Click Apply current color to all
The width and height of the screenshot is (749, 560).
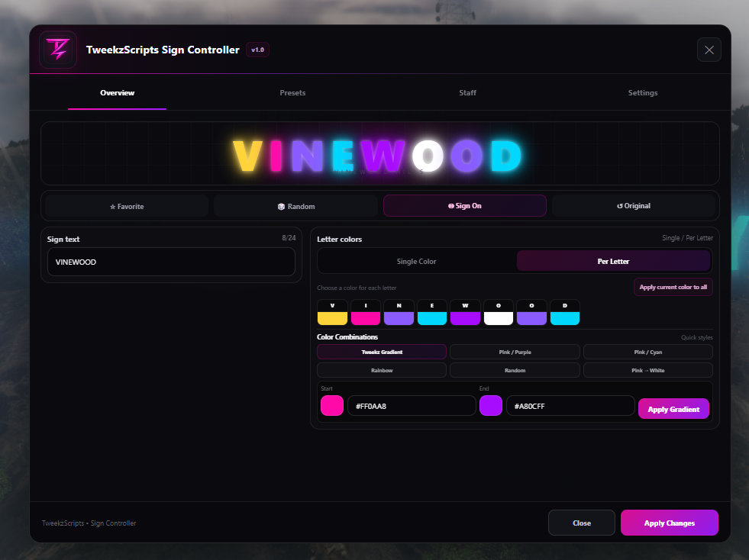[x=673, y=287]
